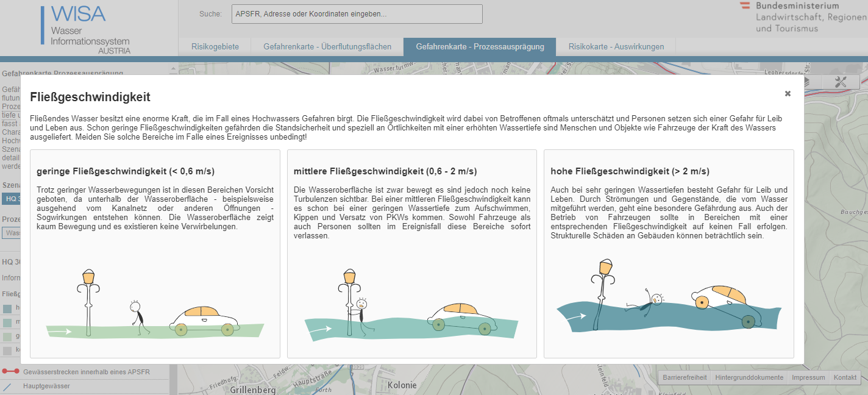Click the WISA Wasser Informationssystem Austria logo
This screenshot has width=868, height=395.
[x=85, y=29]
